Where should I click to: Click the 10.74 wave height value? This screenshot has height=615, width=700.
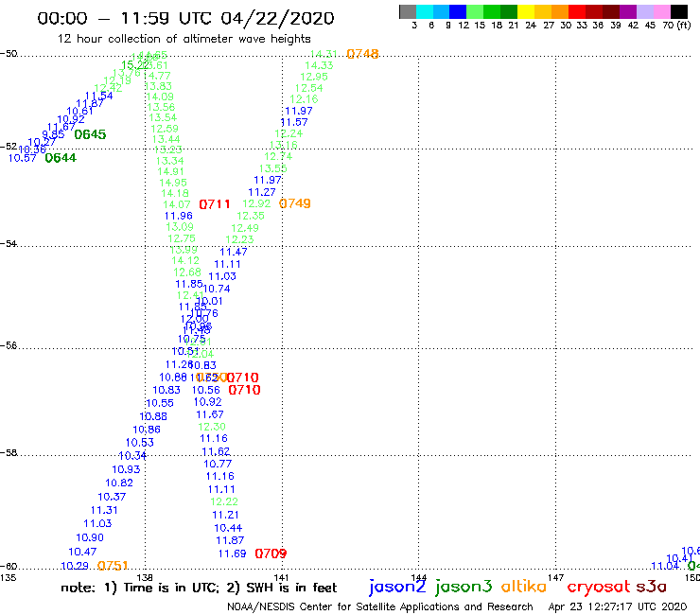point(217,289)
